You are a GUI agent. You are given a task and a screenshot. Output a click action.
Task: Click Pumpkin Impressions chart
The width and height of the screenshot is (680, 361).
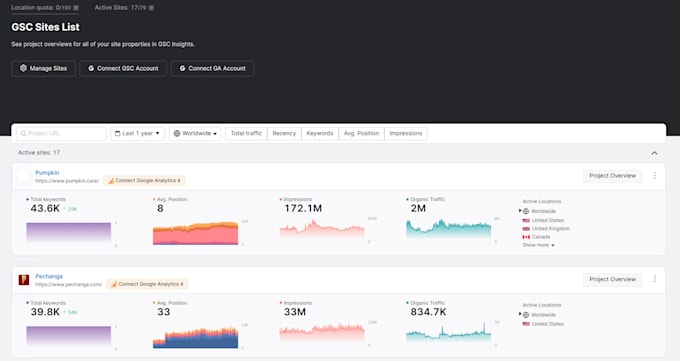pyautogui.click(x=322, y=229)
